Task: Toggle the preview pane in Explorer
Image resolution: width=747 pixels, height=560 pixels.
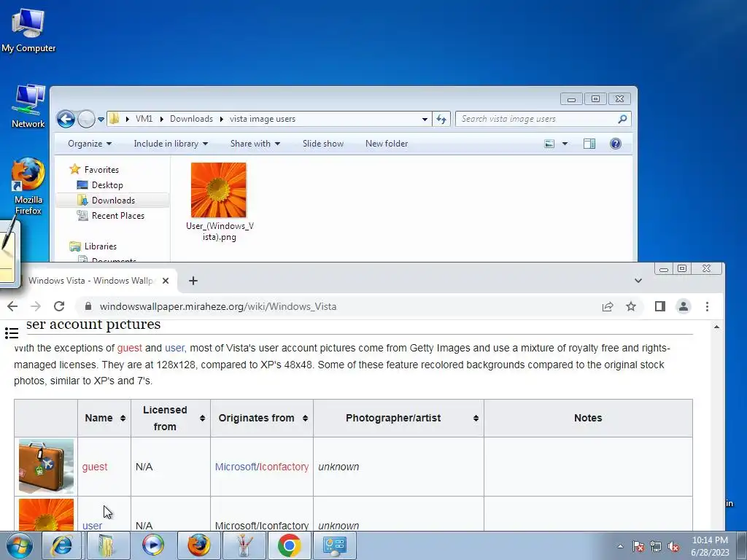Action: pos(589,144)
